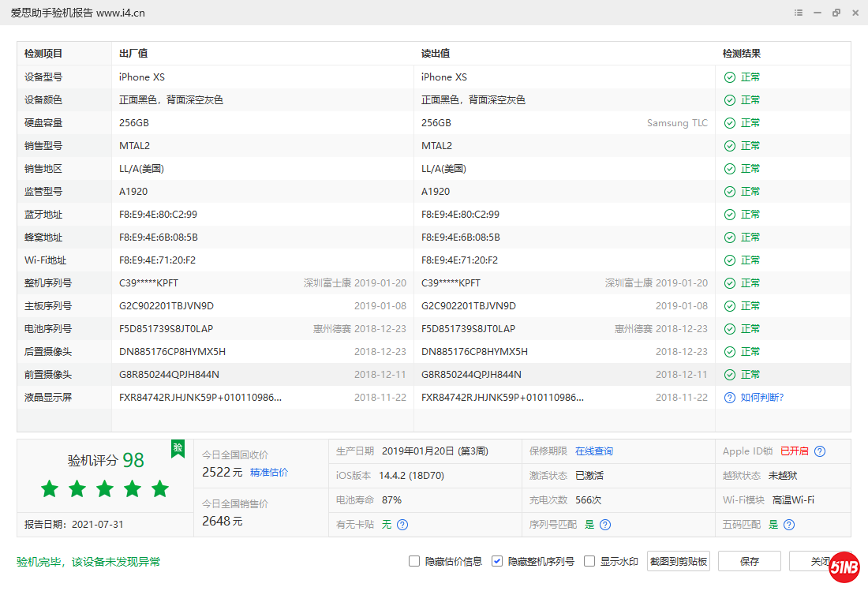The height and width of the screenshot is (591, 868).
Task: Click the 截图到剪贴板 button
Action: (x=679, y=561)
